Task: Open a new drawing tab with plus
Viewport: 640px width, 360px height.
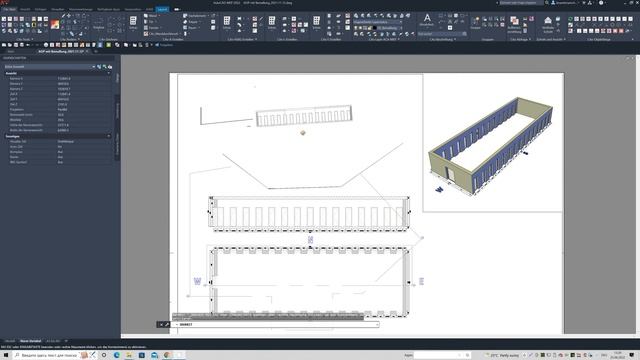Action: (96, 51)
